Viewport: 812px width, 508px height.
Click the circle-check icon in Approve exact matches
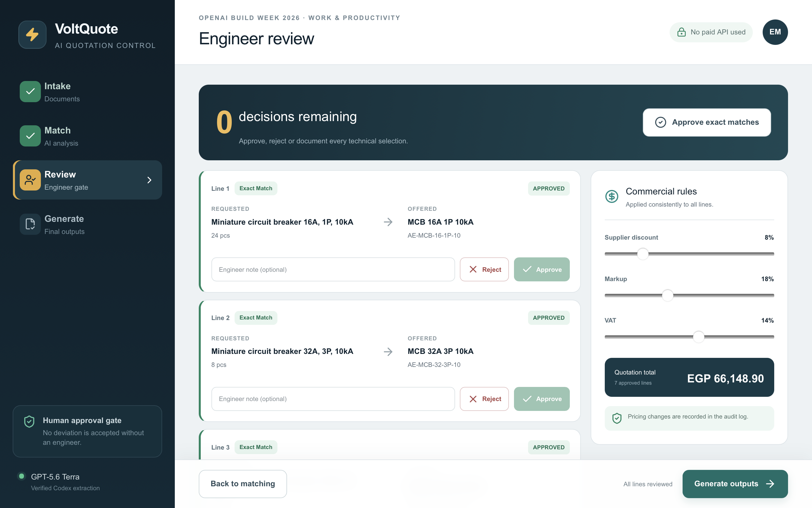point(660,122)
